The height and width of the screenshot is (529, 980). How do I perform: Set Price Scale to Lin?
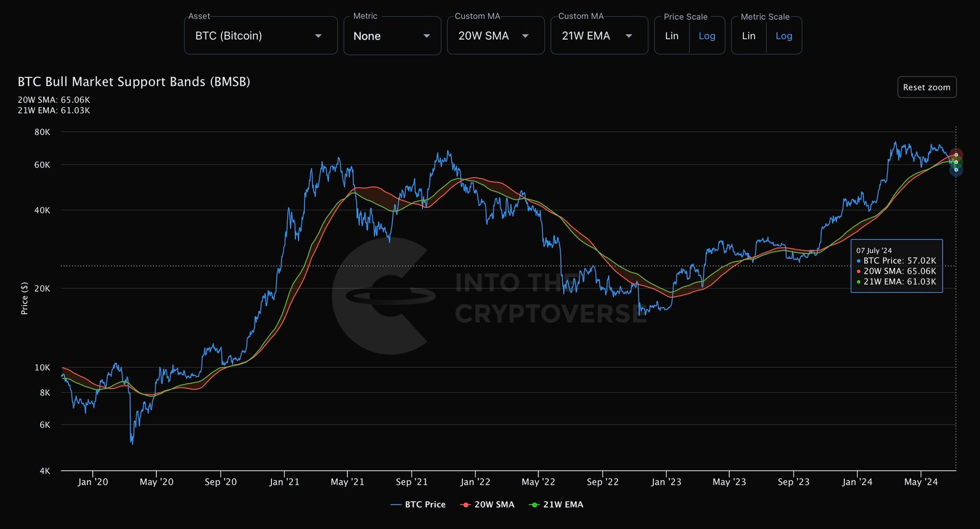[672, 36]
